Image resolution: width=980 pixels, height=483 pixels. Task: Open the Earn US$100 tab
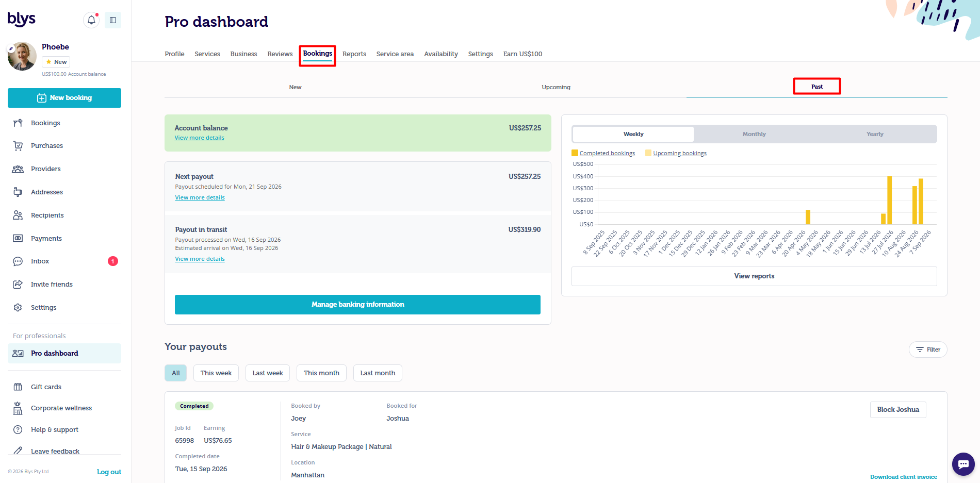click(x=522, y=54)
